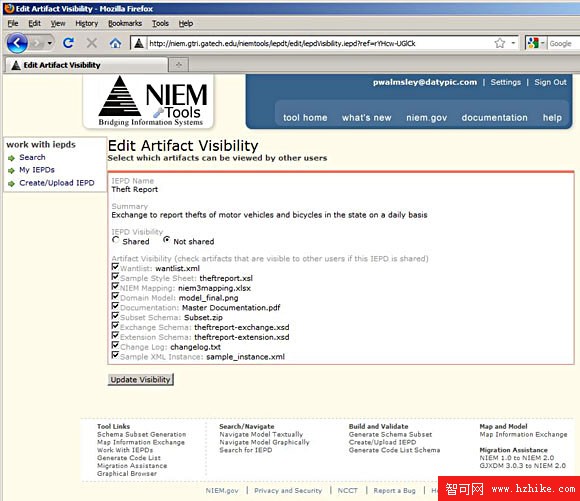The height and width of the screenshot is (501, 580).
Task: Open the View menu
Action: pyautogui.click(x=58, y=24)
